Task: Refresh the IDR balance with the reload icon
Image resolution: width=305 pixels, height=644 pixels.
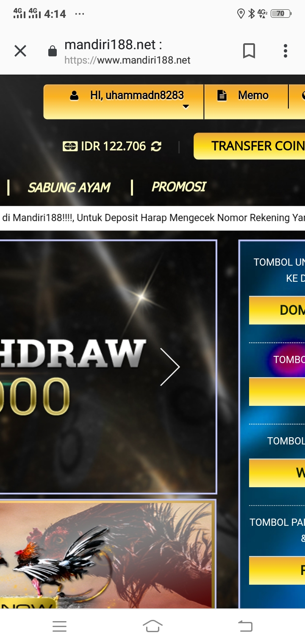Action: tap(156, 146)
